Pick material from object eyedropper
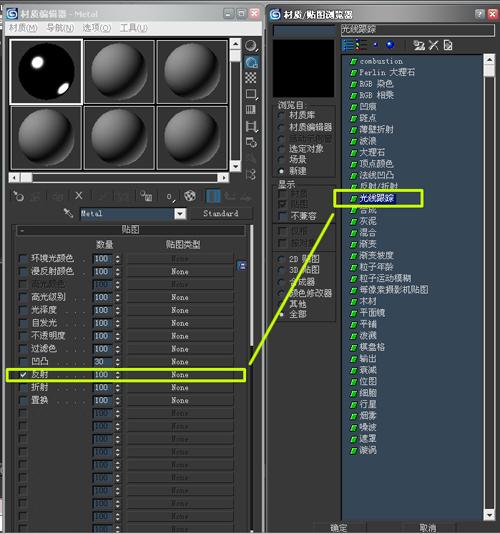Screen dimensions: 500x534 pyautogui.click(x=68, y=213)
